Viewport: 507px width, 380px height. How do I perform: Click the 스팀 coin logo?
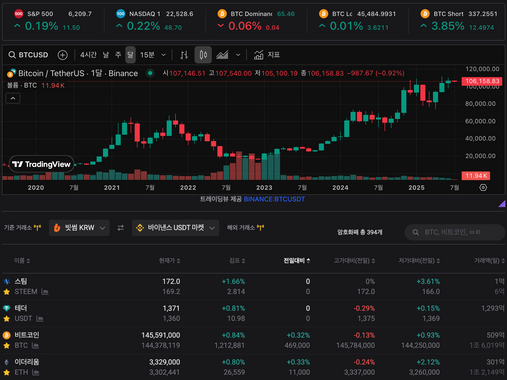6,282
